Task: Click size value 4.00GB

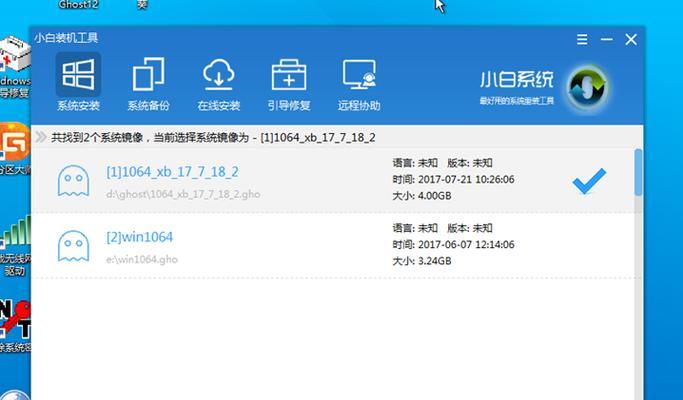Action: (x=434, y=196)
